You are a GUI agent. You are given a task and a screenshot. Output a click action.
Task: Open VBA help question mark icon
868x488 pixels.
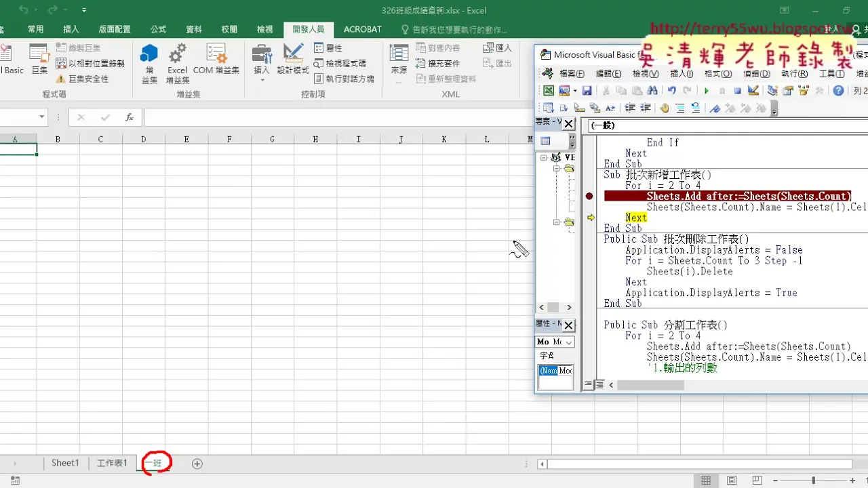[x=839, y=91]
